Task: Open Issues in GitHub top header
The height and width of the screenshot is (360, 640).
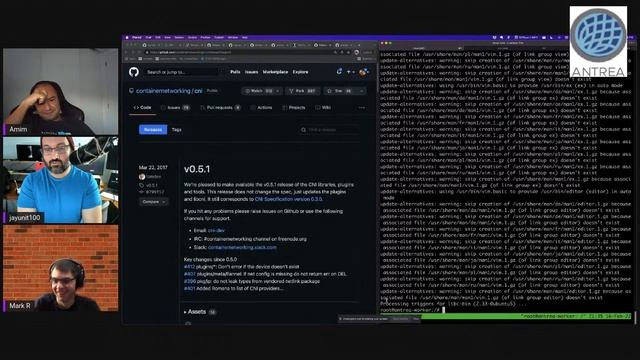Action: click(251, 72)
